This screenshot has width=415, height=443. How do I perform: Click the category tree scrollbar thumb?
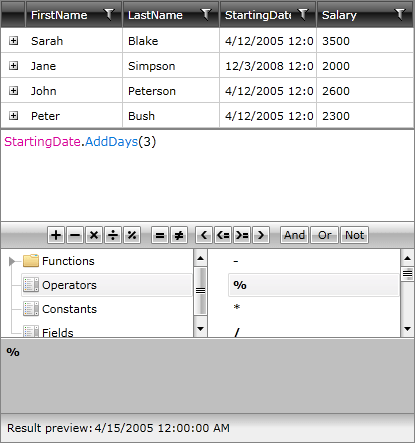tap(200, 291)
